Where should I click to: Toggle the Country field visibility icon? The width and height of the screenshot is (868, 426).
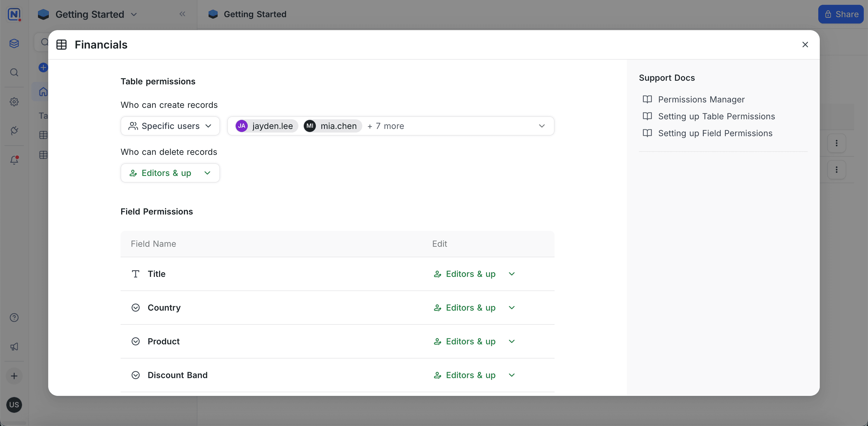coord(135,308)
